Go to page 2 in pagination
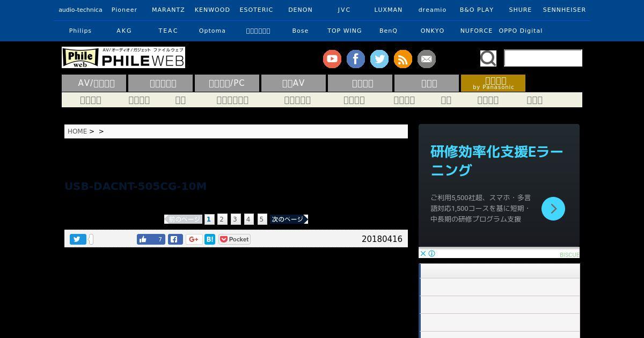Image resolution: width=644 pixels, height=338 pixels. coord(222,219)
